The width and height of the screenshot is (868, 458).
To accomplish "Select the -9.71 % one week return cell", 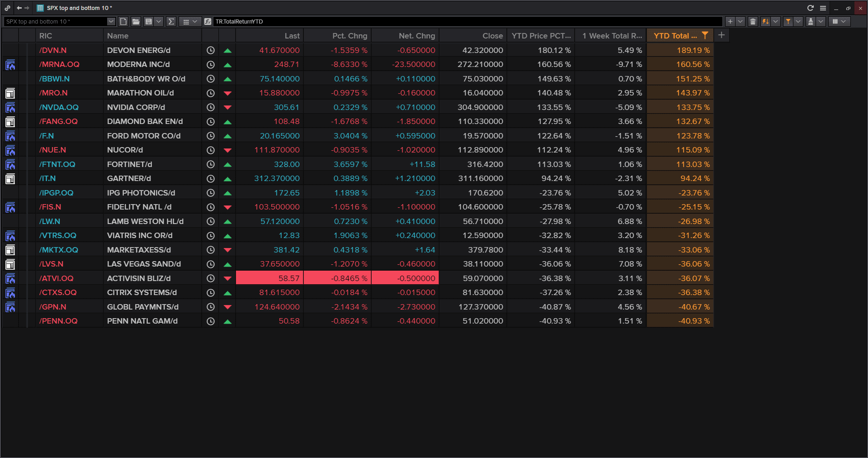I will 611,64.
